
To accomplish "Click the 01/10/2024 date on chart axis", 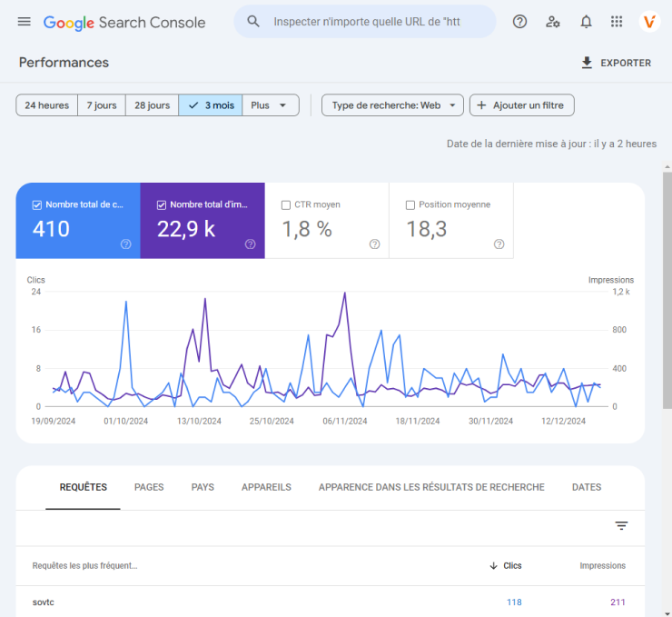I will tap(125, 421).
